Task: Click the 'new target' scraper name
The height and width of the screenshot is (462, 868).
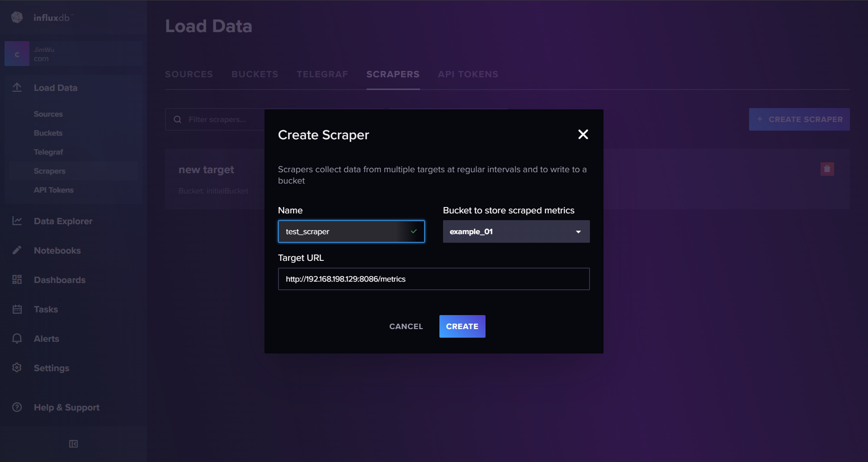Action: (206, 170)
